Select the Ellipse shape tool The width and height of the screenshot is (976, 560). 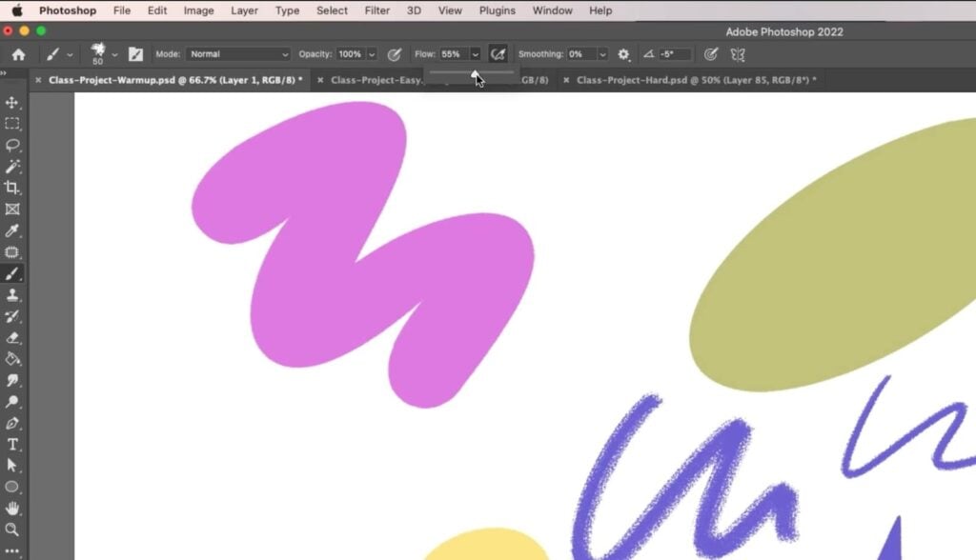pos(11,487)
